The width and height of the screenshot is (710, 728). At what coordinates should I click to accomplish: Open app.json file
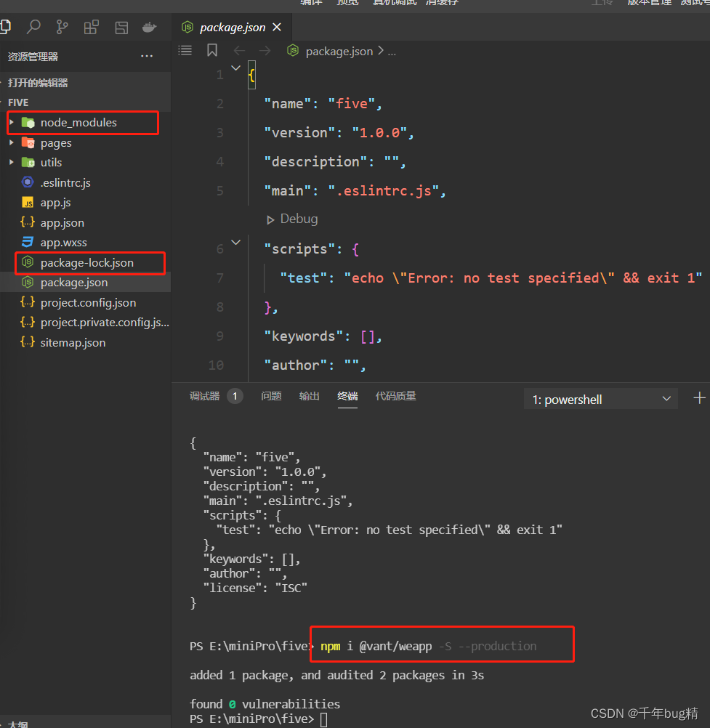[62, 223]
